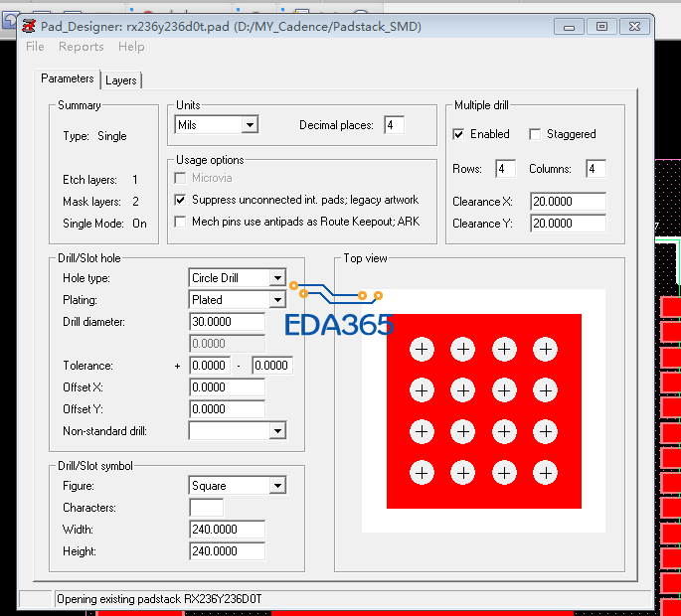Open the File menu
The height and width of the screenshot is (616, 681).
[35, 47]
